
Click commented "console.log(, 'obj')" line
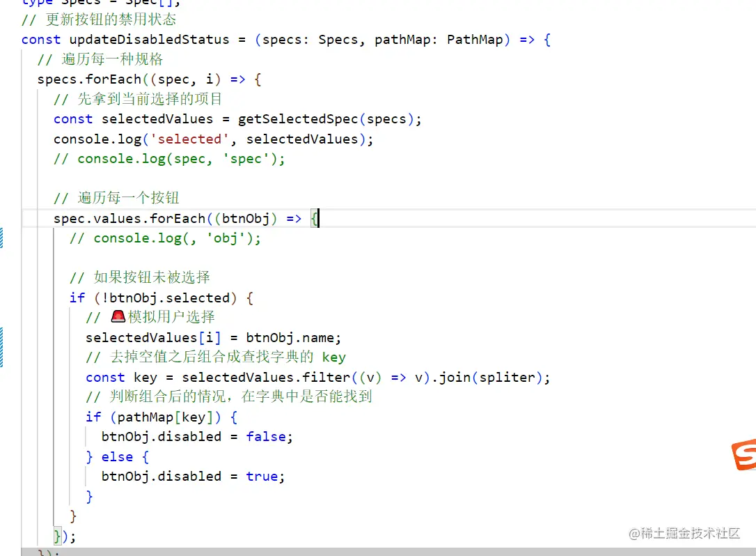pos(166,238)
